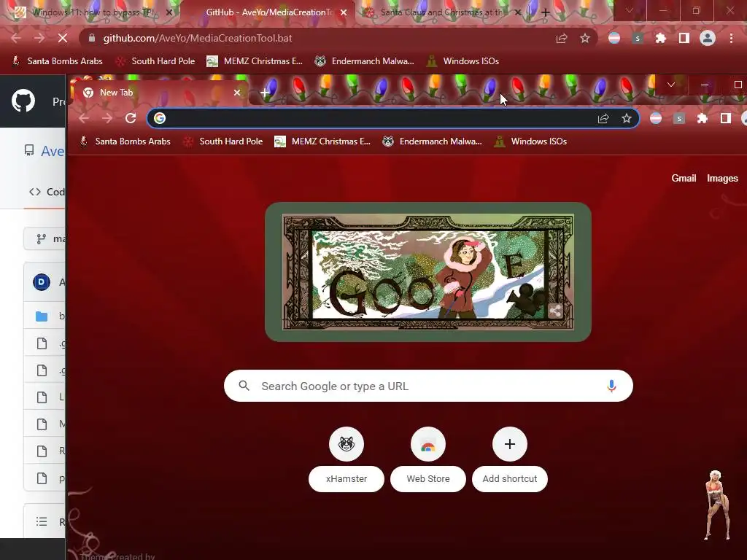Open Santa Bombs Arabs bookmark in back window

(x=57, y=61)
